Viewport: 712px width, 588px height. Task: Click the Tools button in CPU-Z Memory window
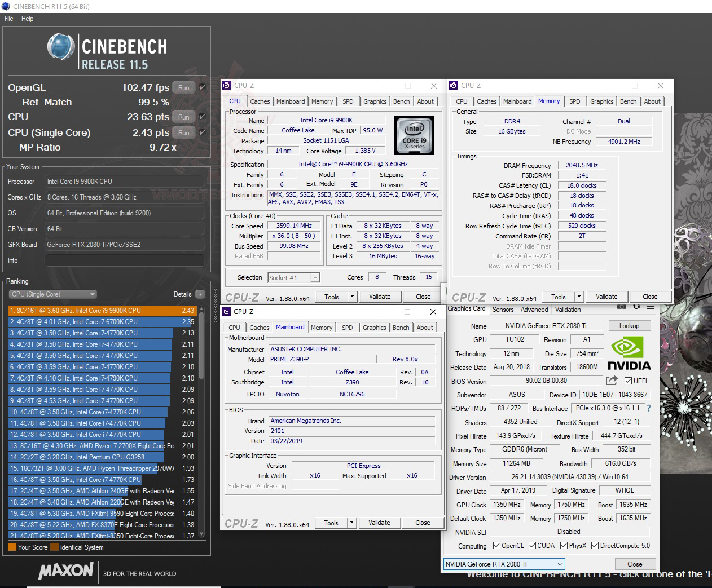coord(558,297)
